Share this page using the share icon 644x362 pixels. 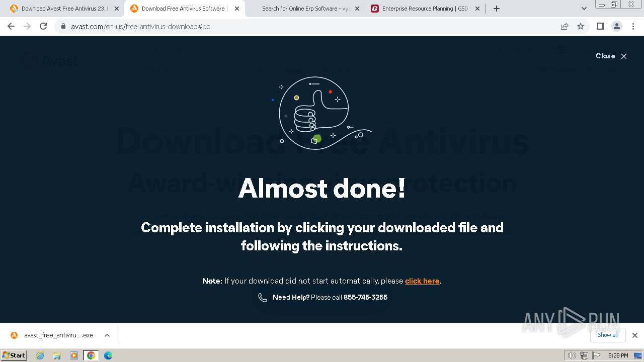(x=565, y=26)
